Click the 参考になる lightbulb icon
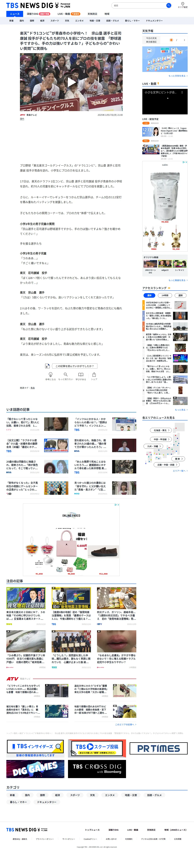Viewport: 194px width, 868px height. (x=50, y=375)
